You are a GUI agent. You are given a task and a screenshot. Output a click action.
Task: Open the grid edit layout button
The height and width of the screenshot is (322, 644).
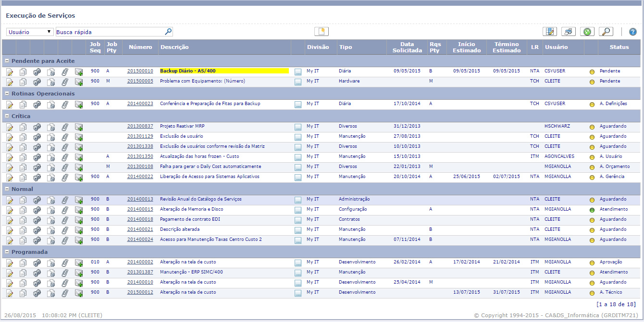coord(550,32)
